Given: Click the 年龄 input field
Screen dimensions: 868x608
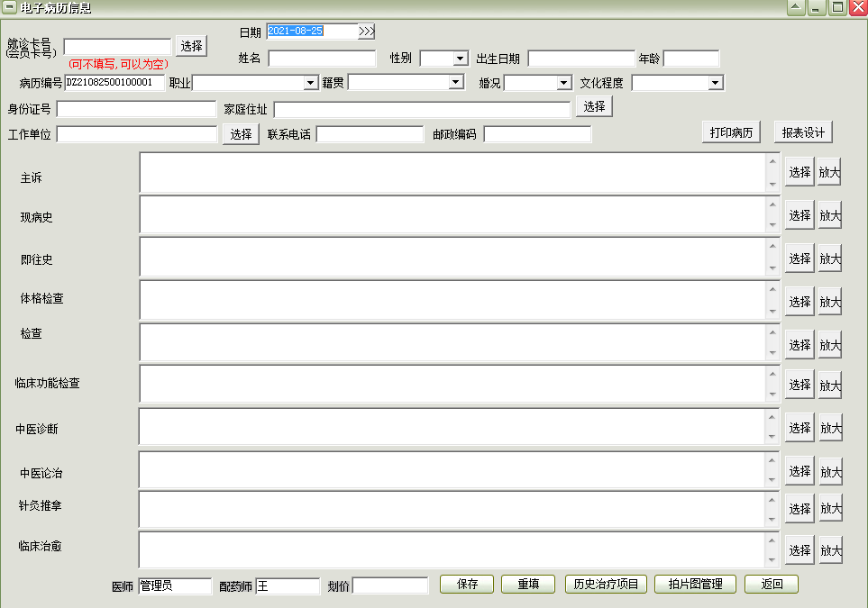Looking at the screenshot, I should (x=690, y=58).
